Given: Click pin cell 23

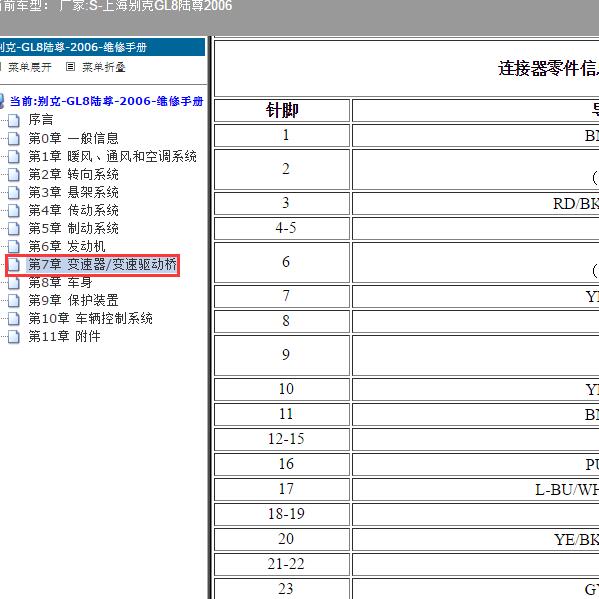Looking at the screenshot, I should (x=282, y=588).
